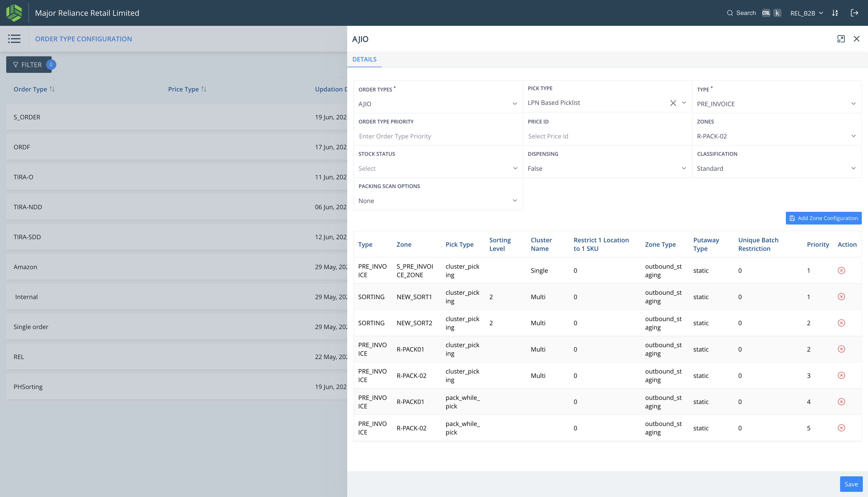The image size is (868, 497).
Task: Open the Zones R-PACK-02 dropdown
Action: pyautogui.click(x=777, y=136)
